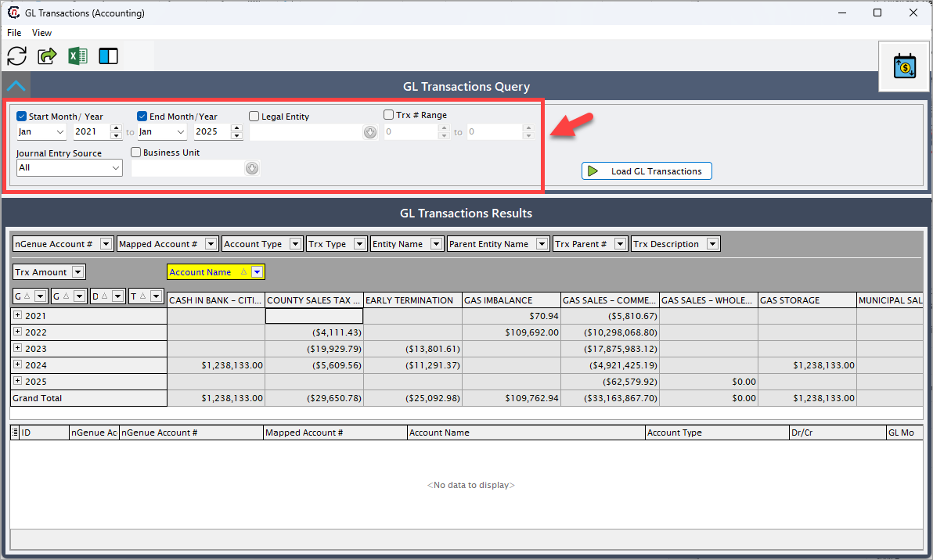Click grid options icon beside ID column
The width and height of the screenshot is (933, 560).
coord(15,433)
